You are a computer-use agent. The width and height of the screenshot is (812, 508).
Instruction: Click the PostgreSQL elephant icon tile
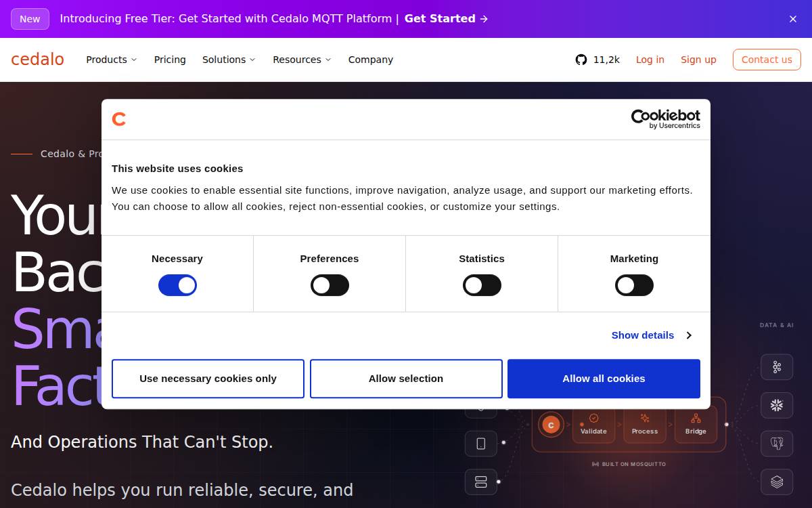tap(777, 444)
